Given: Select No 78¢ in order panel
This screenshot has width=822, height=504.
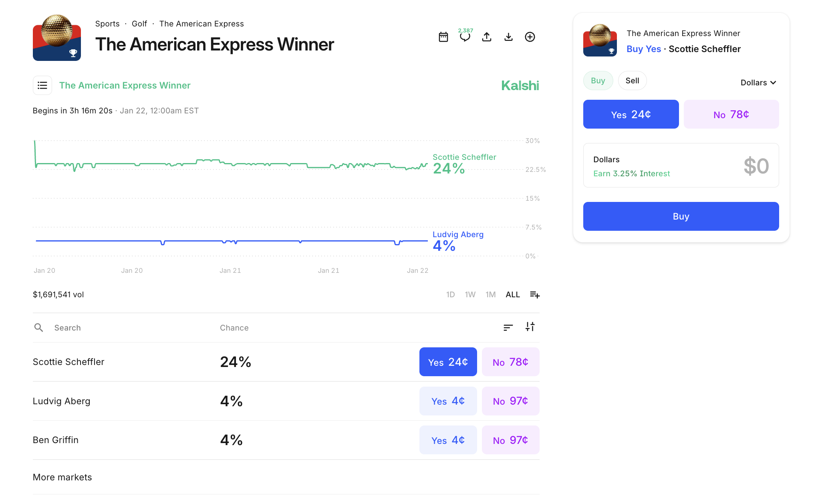Looking at the screenshot, I should pyautogui.click(x=731, y=115).
